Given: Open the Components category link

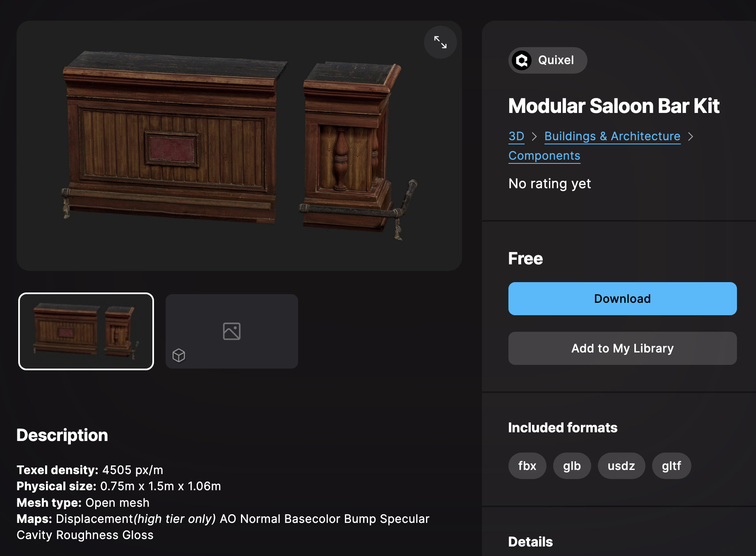Looking at the screenshot, I should (x=544, y=156).
